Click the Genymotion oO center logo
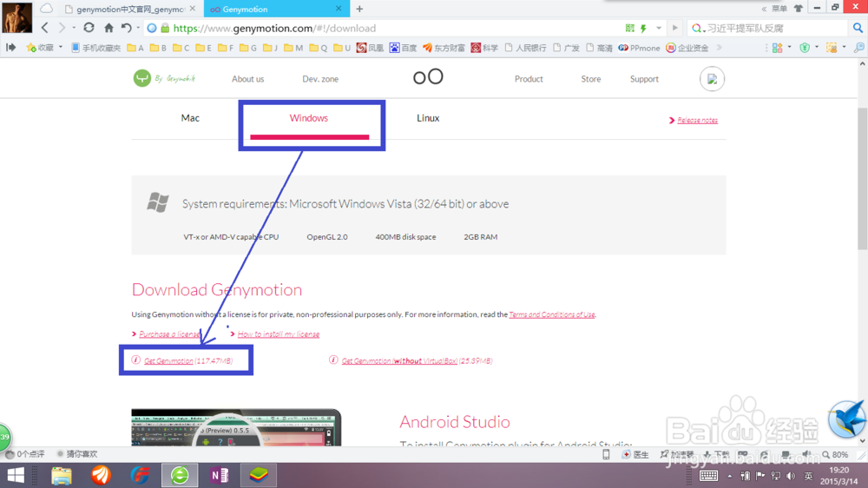The image size is (868, 488). (x=428, y=76)
